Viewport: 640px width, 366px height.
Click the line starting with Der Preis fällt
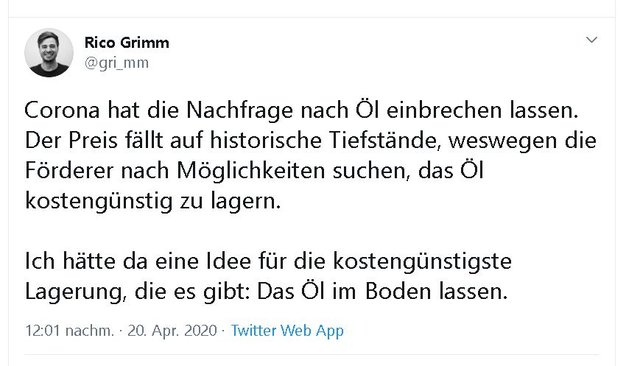[311, 140]
